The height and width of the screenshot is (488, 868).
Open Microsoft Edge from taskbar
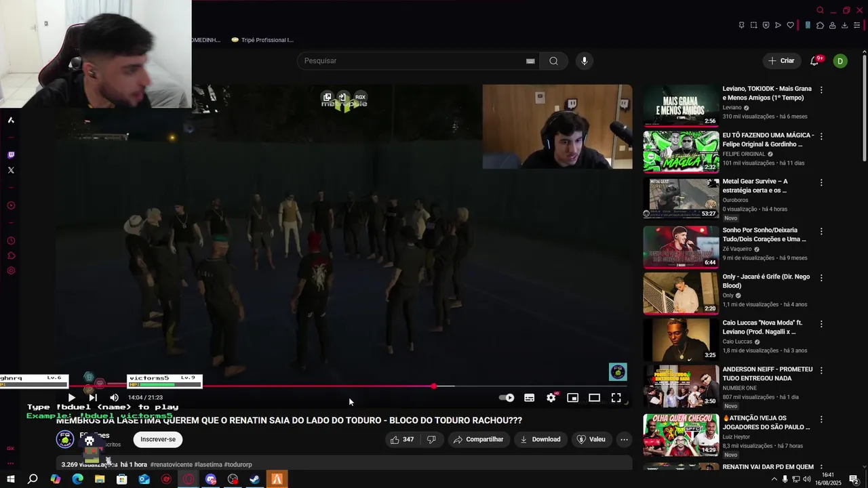tap(77, 479)
